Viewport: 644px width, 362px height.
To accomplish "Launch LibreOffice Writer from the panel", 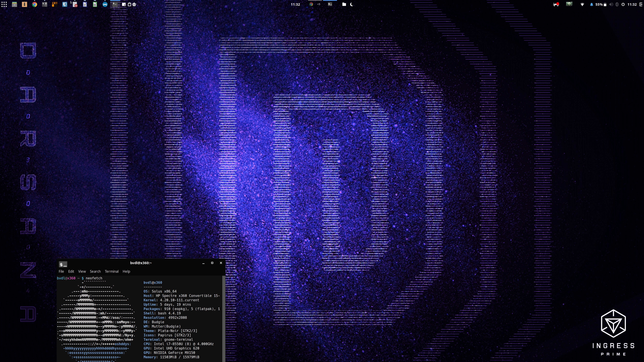I will (x=85, y=4).
